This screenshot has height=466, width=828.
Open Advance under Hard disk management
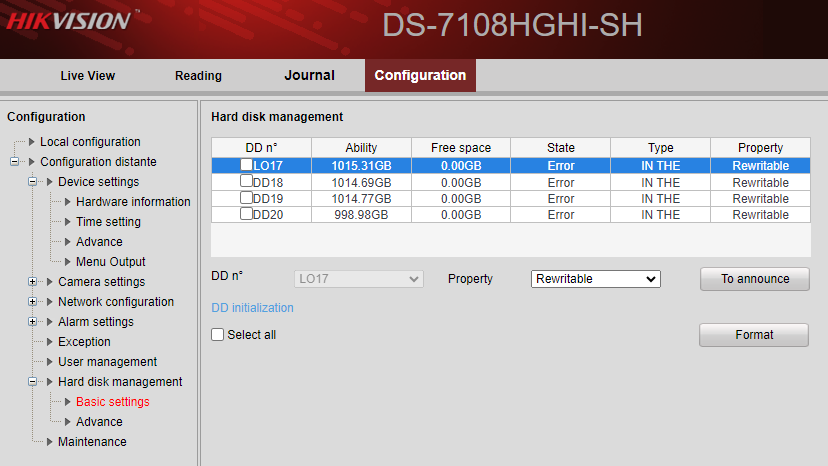click(99, 422)
